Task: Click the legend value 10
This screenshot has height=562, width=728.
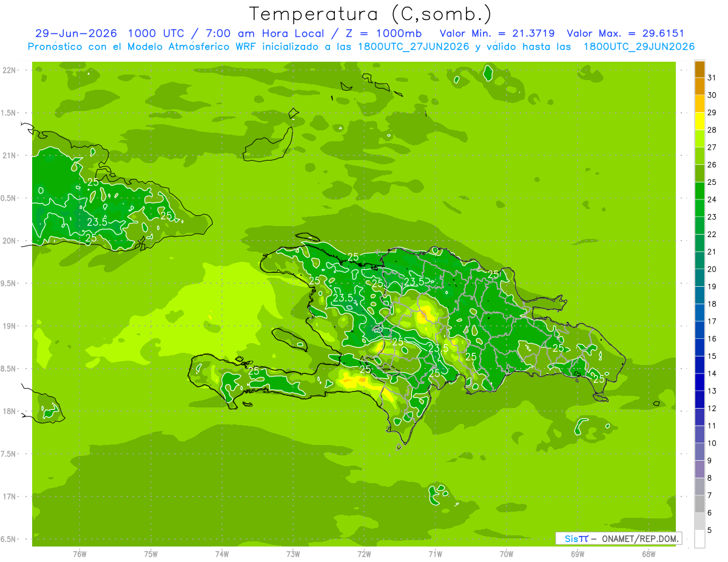Action: [712, 443]
